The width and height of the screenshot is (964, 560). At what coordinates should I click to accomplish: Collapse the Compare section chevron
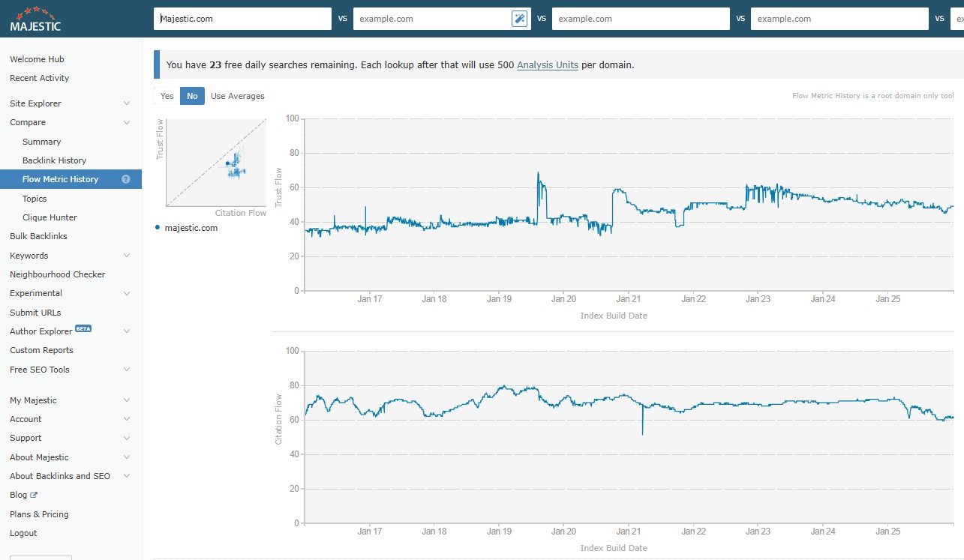click(126, 122)
